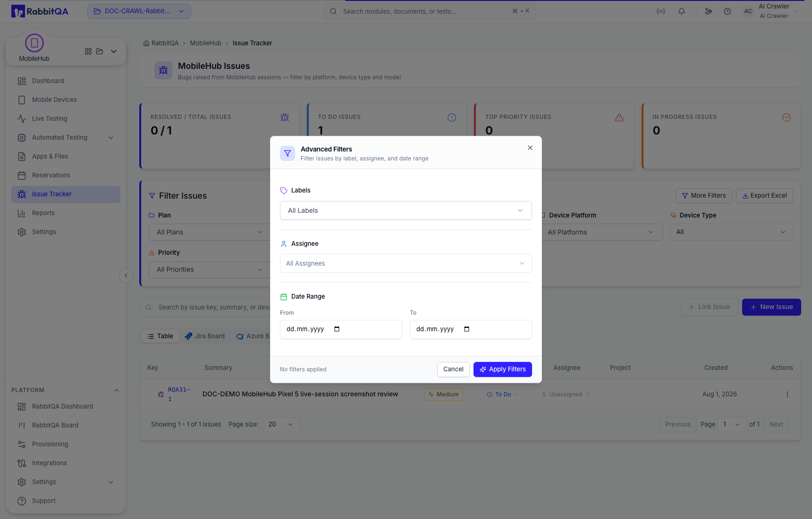Viewport: 812px width, 519px height.
Task: Click the workflow routes icon in top bar
Action: (709, 11)
